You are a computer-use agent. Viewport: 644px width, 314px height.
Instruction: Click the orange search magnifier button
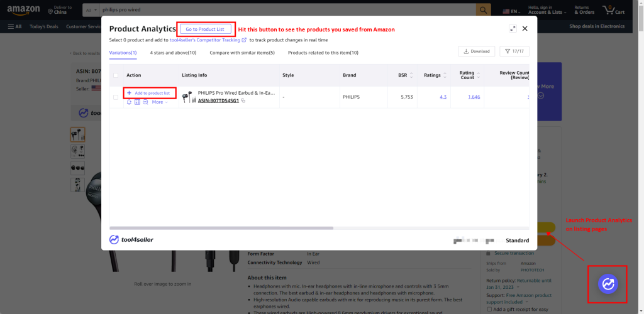pyautogui.click(x=484, y=9)
